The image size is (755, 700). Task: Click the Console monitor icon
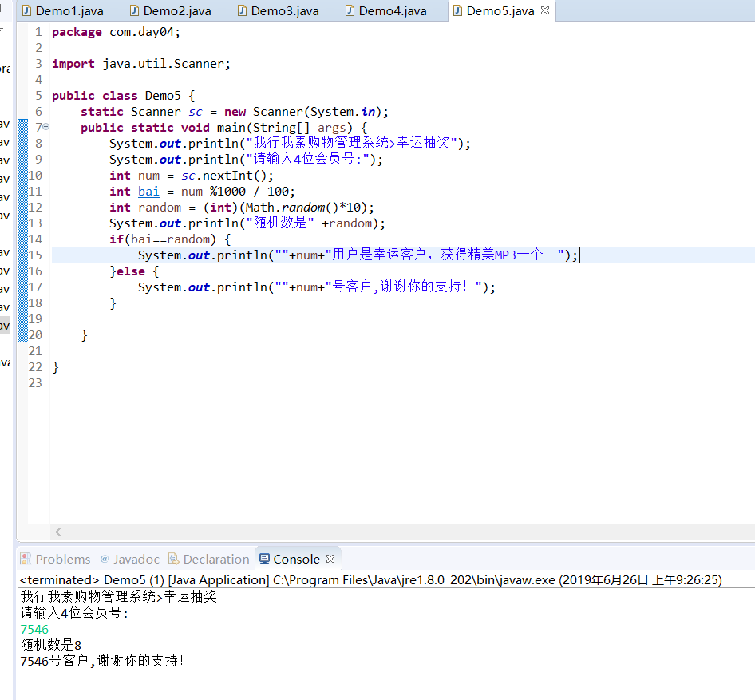pyautogui.click(x=263, y=559)
